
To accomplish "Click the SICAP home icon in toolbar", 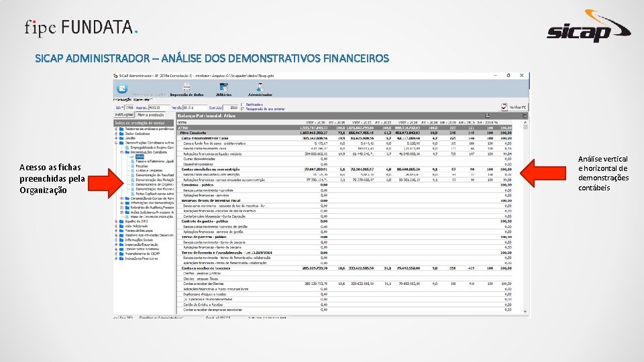I will (x=122, y=88).
